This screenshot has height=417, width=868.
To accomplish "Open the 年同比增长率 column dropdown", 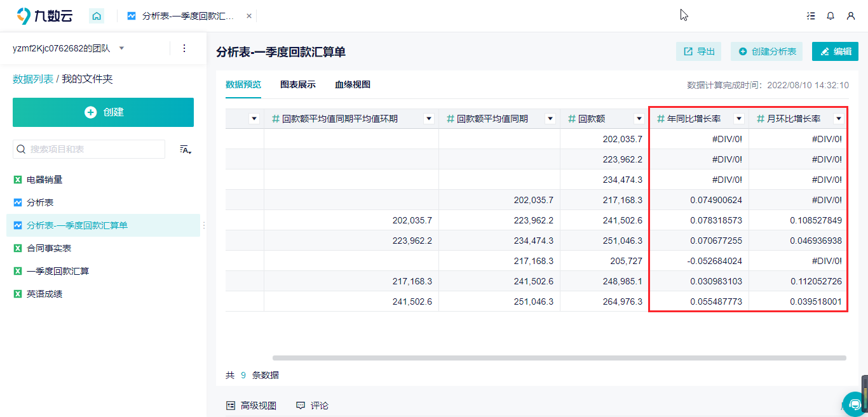I will tap(739, 119).
